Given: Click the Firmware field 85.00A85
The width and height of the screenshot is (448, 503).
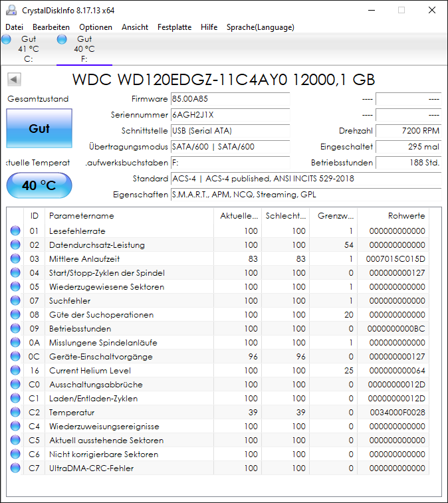Looking at the screenshot, I should [x=230, y=99].
